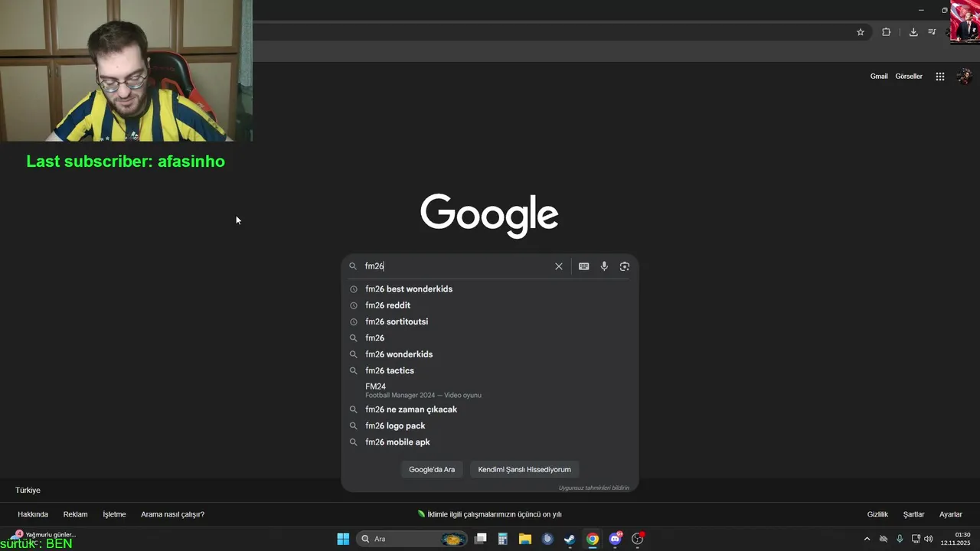The height and width of the screenshot is (551, 980).
Task: Open the on-screen keyboard input tool
Action: click(x=584, y=266)
